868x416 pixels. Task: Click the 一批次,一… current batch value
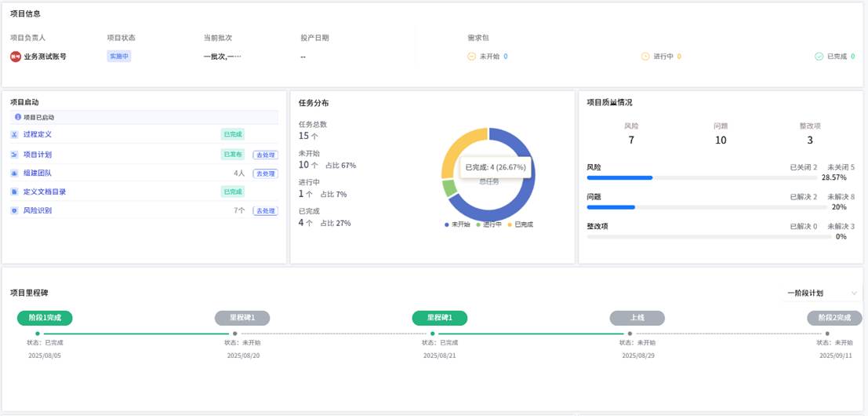point(223,57)
